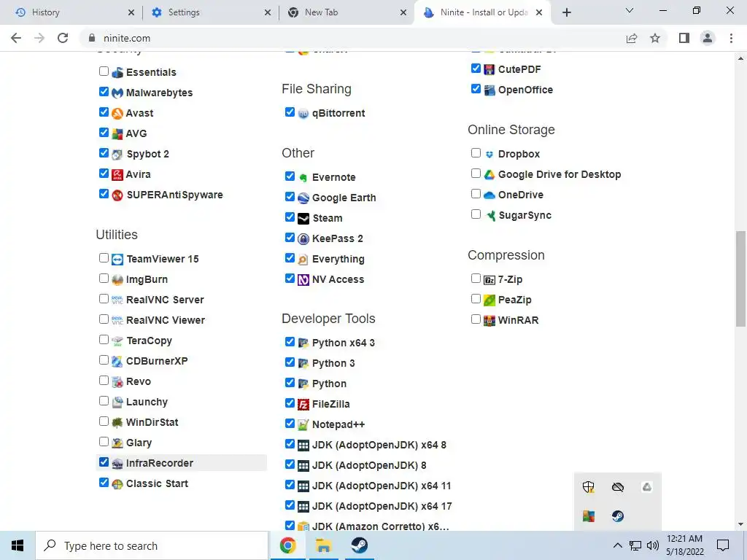Click the Dropbox logo icon
The width and height of the screenshot is (747, 560).
click(489, 155)
